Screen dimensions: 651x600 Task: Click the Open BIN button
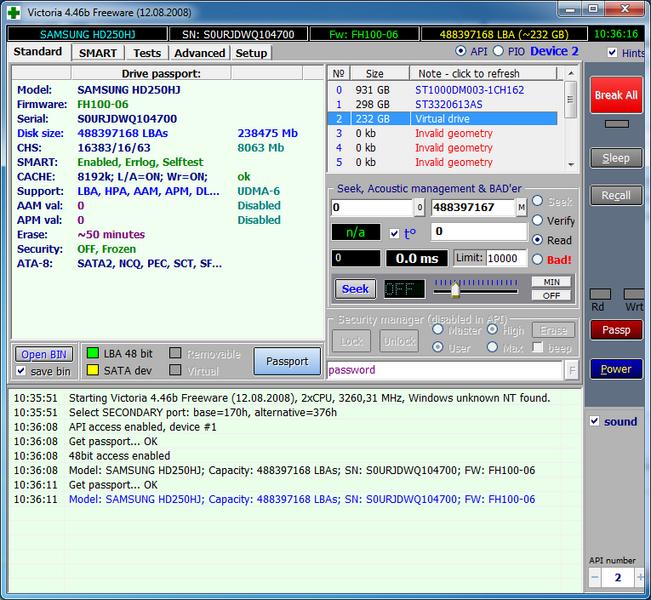(x=44, y=354)
